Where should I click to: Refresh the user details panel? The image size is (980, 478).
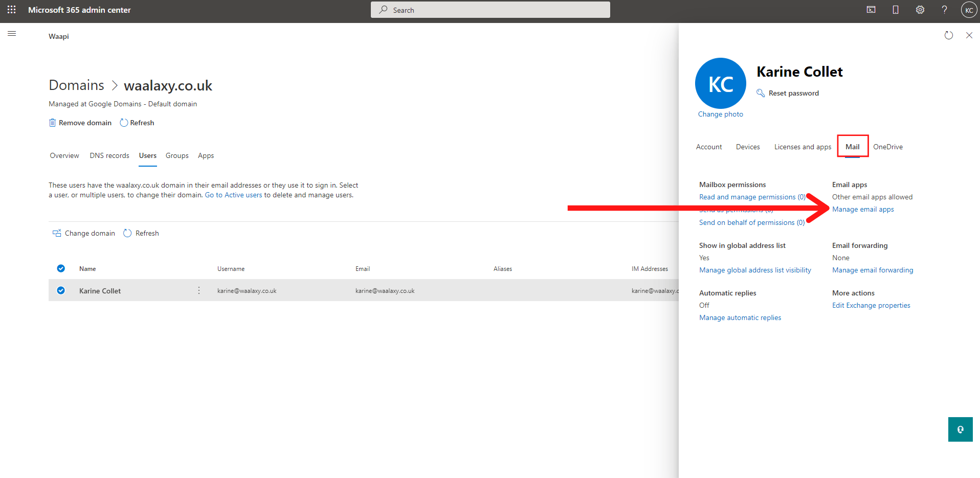(949, 35)
